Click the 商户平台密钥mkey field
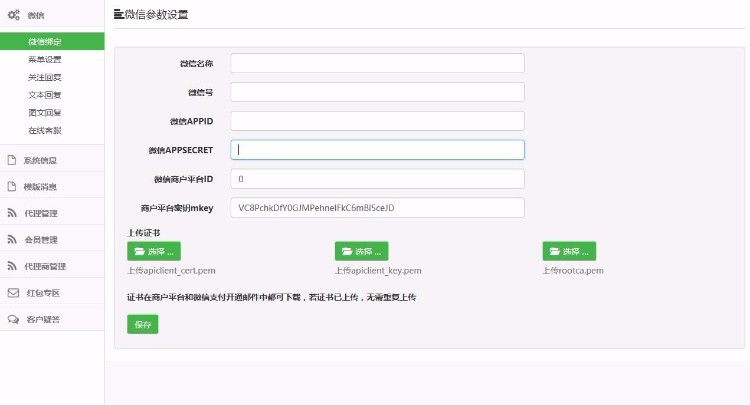Image resolution: width=750 pixels, height=405 pixels. tap(377, 208)
